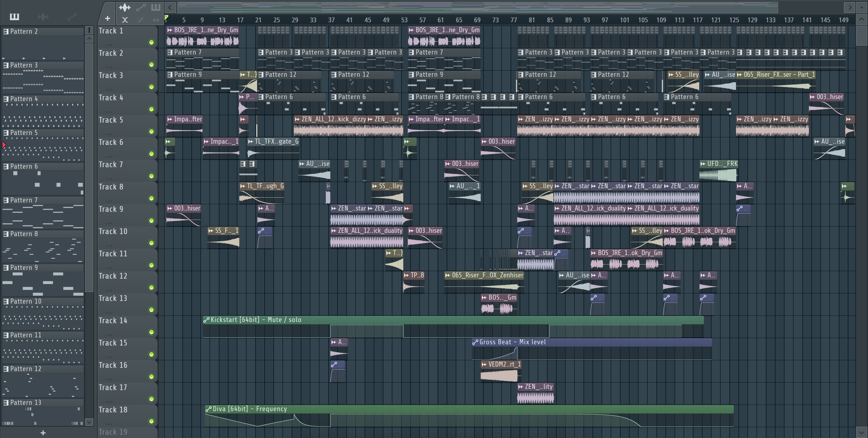Screen dimensions: 868x438
Task: Click the bar button atop picker scrollbar
Action: tap(89, 30)
